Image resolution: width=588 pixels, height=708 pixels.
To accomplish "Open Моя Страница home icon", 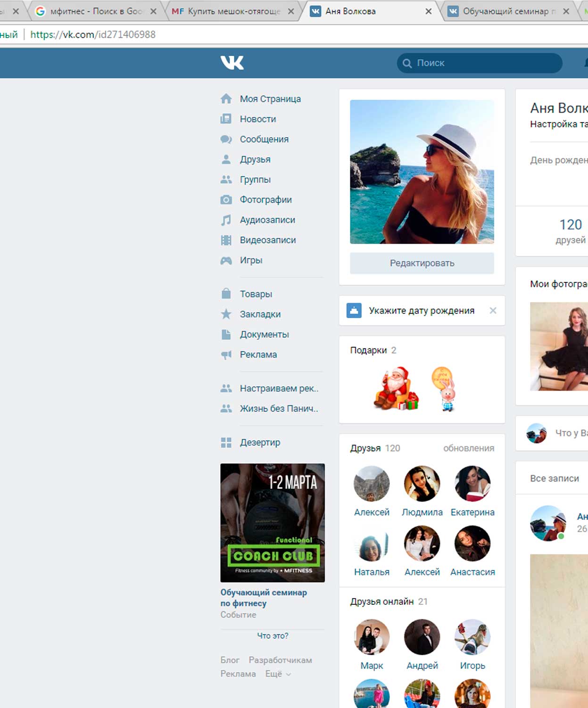I will point(226,99).
